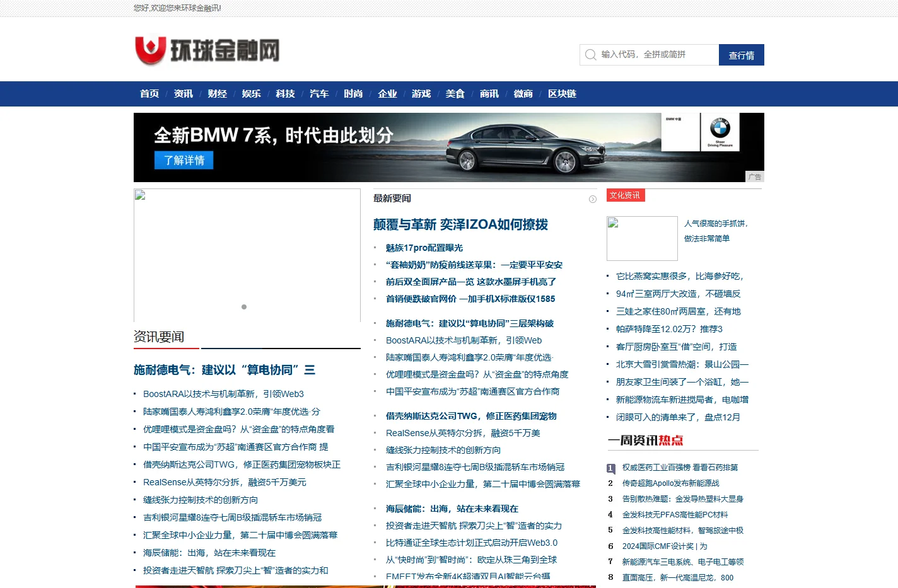The width and height of the screenshot is (898, 588).
Task: Select the 文化资讯 tab label
Action: coord(626,195)
